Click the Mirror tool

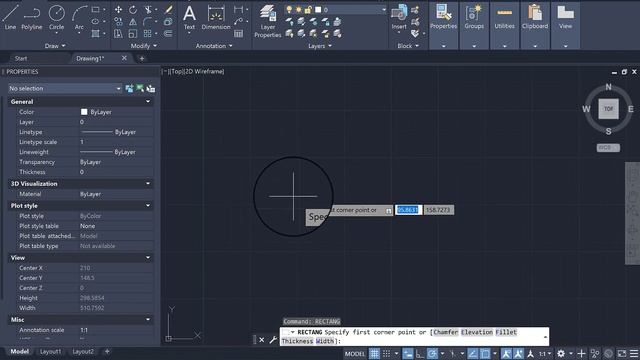pos(133,22)
